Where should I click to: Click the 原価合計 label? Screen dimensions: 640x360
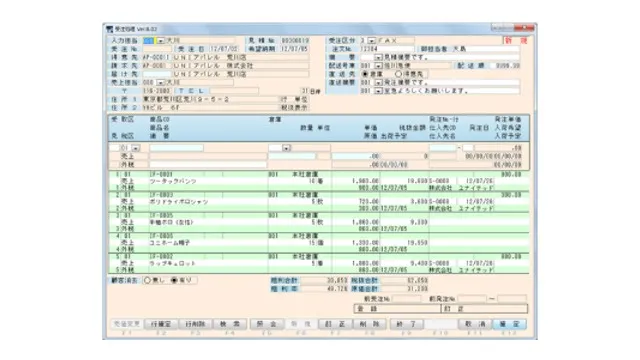tap(364, 289)
